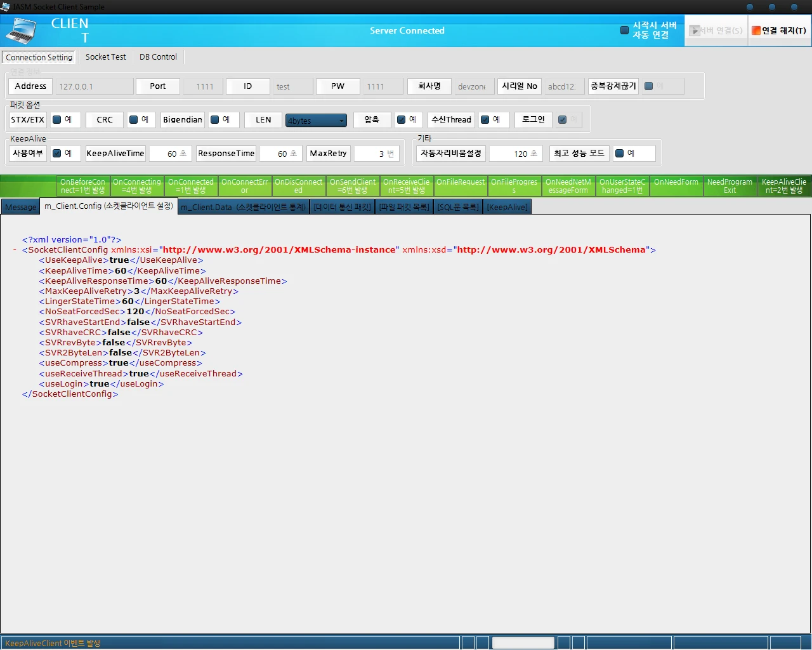The image size is (812, 650).
Task: Click the MaxKeepAliveRetry XML line
Action: click(x=138, y=291)
